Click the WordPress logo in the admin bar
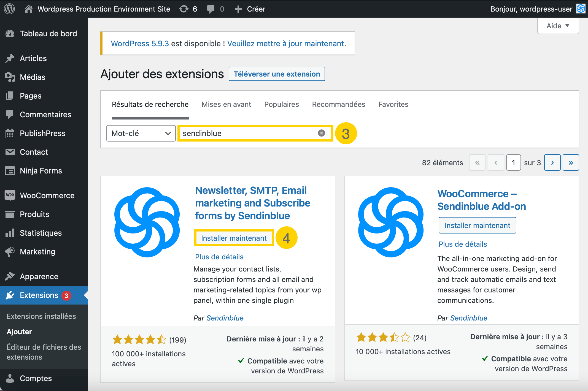This screenshot has width=588, height=391. tap(9, 9)
